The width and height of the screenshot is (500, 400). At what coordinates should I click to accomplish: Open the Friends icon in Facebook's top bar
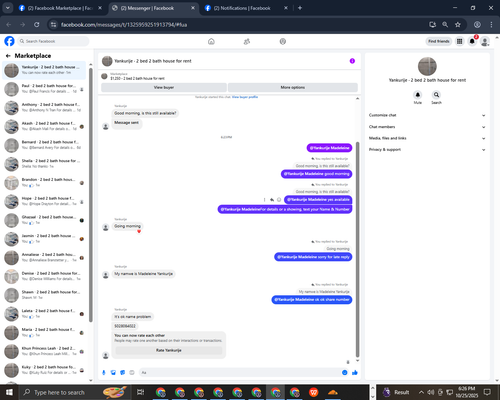click(247, 41)
